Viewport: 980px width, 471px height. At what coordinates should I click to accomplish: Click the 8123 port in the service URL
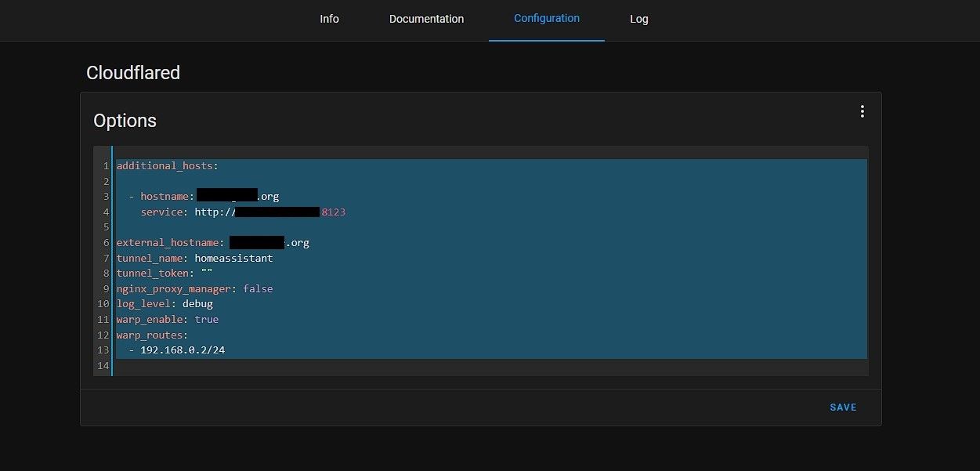coord(333,212)
